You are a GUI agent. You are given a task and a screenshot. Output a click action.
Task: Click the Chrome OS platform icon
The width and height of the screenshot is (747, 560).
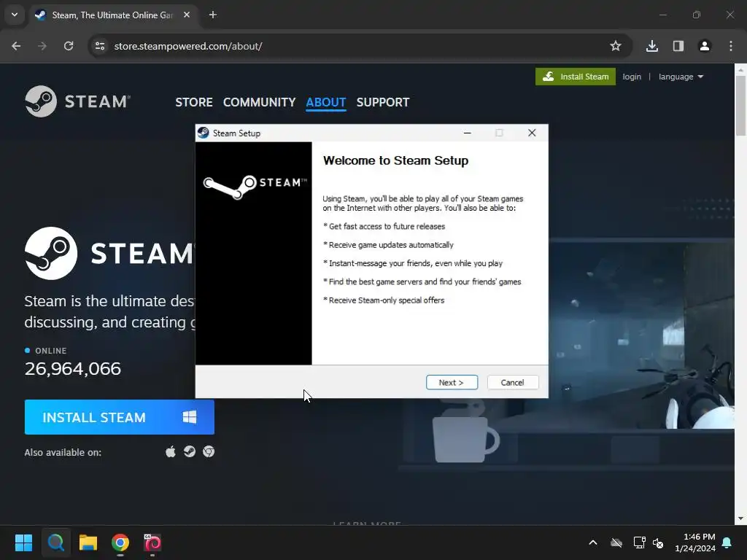209,451
